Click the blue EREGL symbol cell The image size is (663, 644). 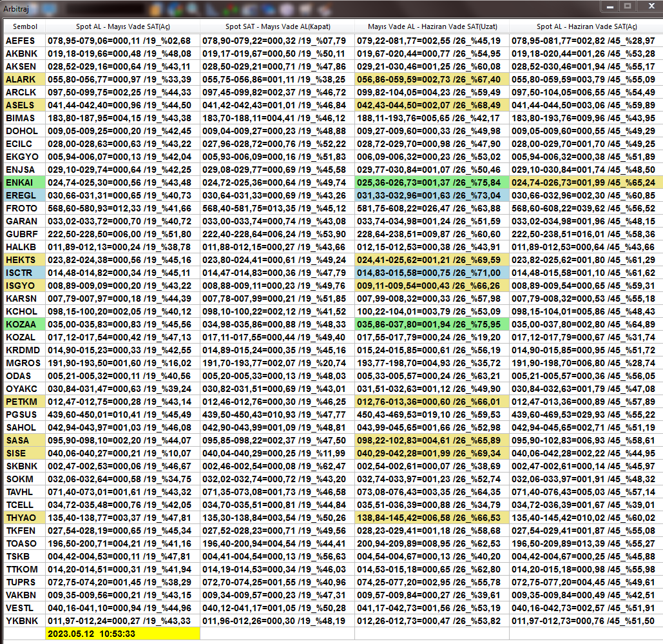pyautogui.click(x=24, y=195)
